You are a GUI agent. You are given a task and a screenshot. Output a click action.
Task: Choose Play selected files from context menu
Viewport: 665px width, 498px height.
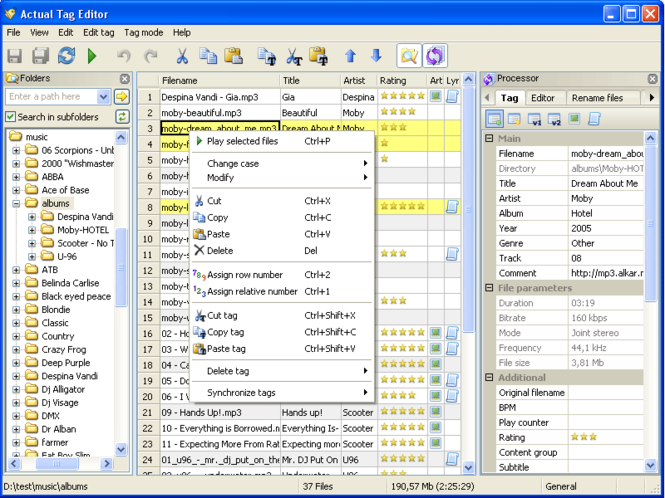pos(282,141)
